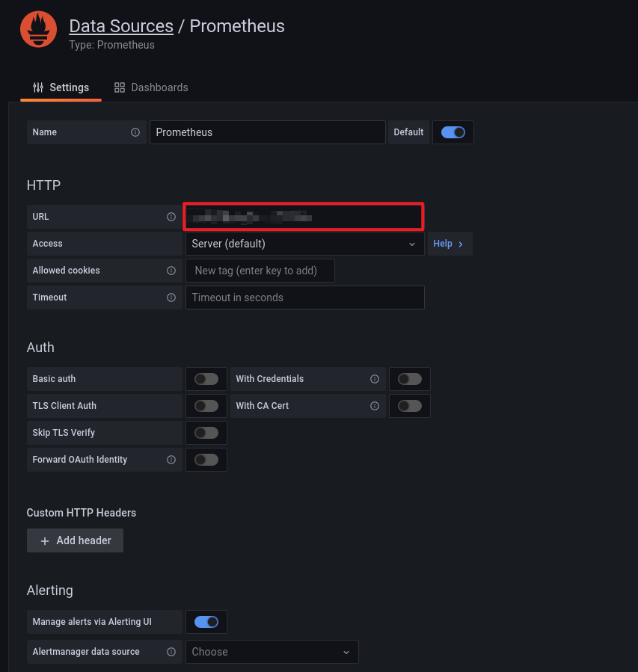Toggle the Default data source switch
This screenshot has width=638, height=672.
coord(453,132)
